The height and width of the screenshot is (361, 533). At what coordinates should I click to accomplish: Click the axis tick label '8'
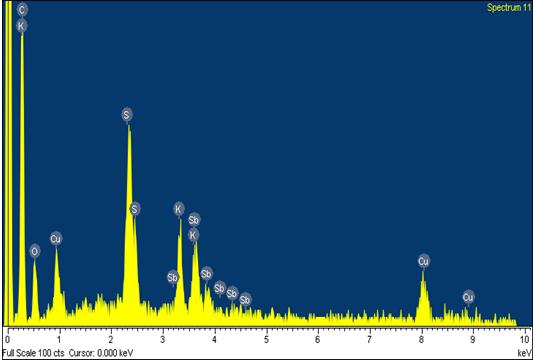tap(422, 339)
